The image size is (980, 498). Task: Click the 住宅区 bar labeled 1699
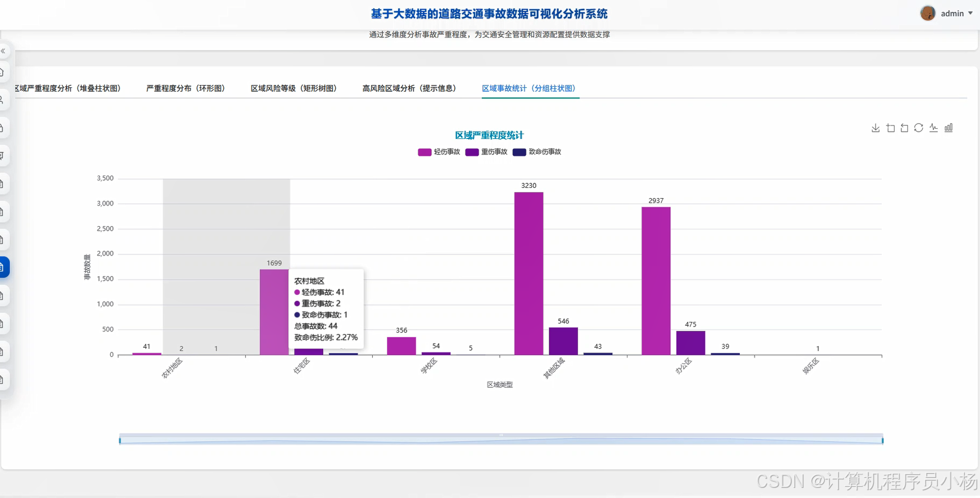274,312
